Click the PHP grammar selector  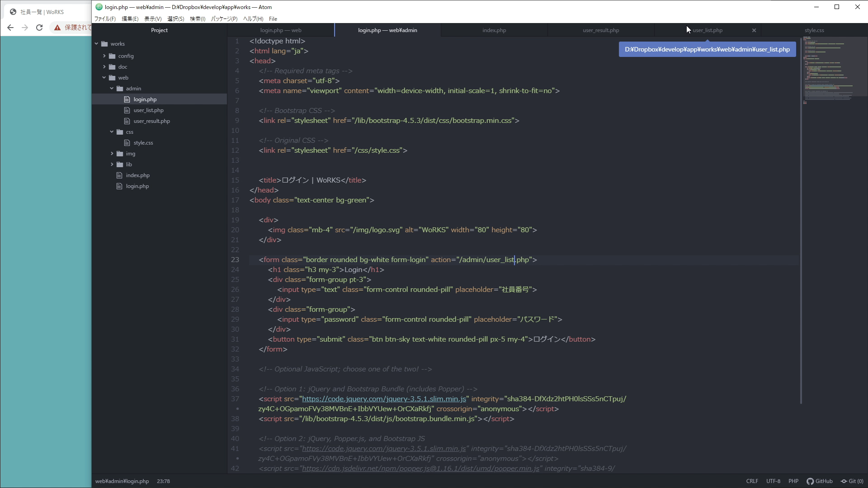793,481
